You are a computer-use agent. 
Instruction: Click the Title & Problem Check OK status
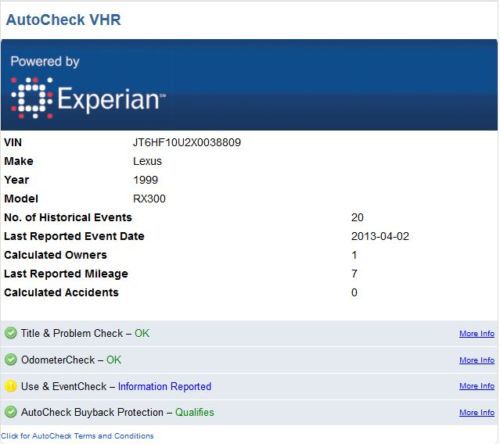click(x=142, y=333)
